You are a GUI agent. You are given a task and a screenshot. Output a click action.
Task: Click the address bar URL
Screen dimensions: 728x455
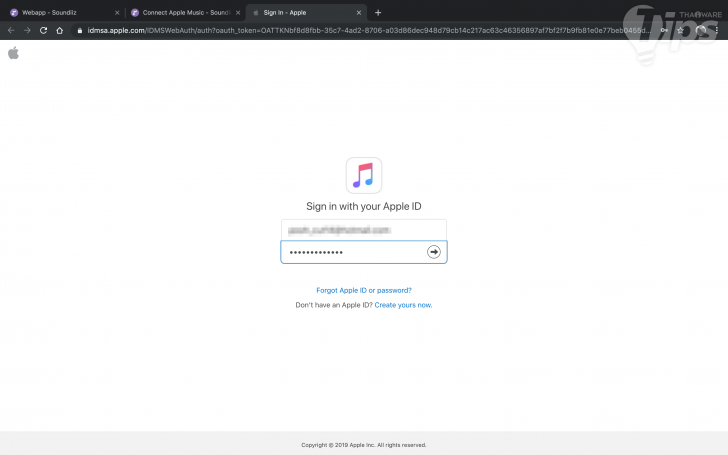[369, 31]
